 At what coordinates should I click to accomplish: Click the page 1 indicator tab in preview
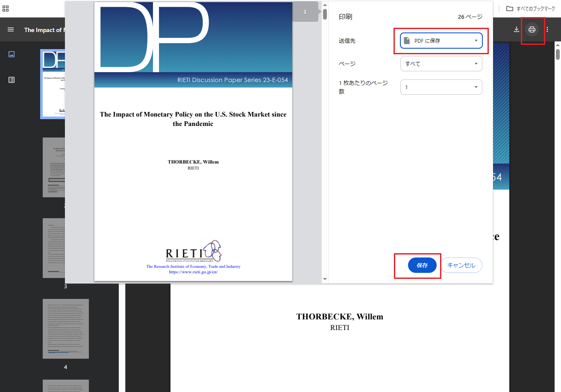tap(305, 12)
